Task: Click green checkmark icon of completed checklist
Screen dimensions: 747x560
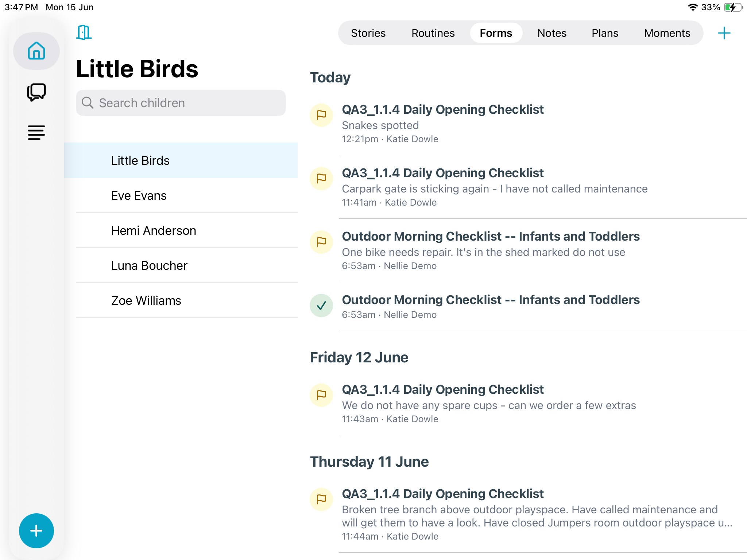Action: click(321, 306)
